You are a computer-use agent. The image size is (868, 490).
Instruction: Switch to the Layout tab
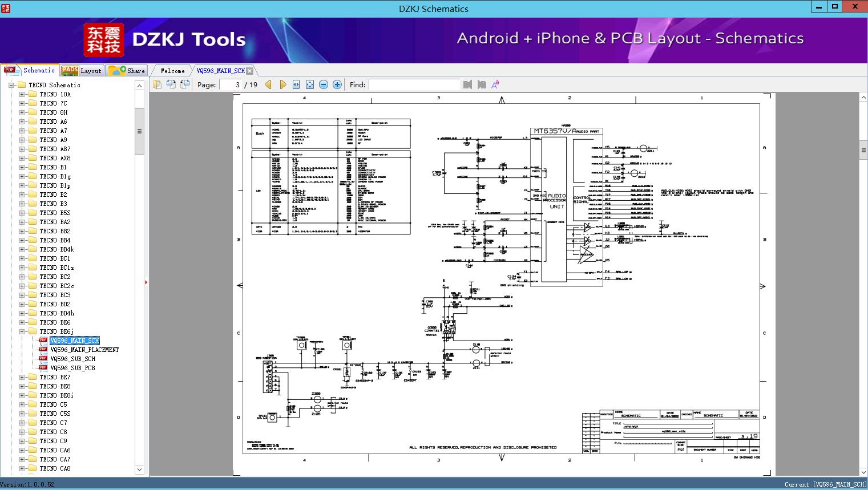click(82, 71)
